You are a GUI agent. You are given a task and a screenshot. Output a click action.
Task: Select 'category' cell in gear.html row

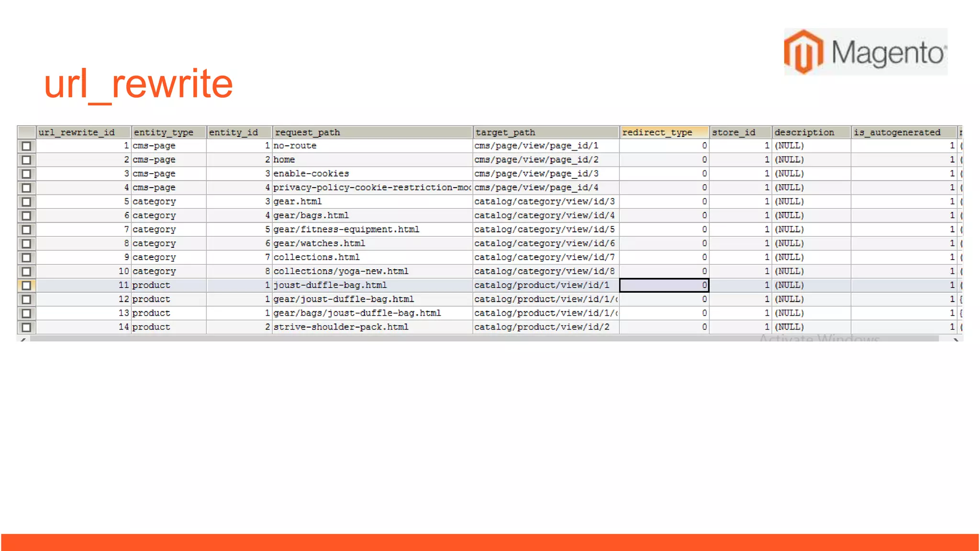tap(169, 202)
